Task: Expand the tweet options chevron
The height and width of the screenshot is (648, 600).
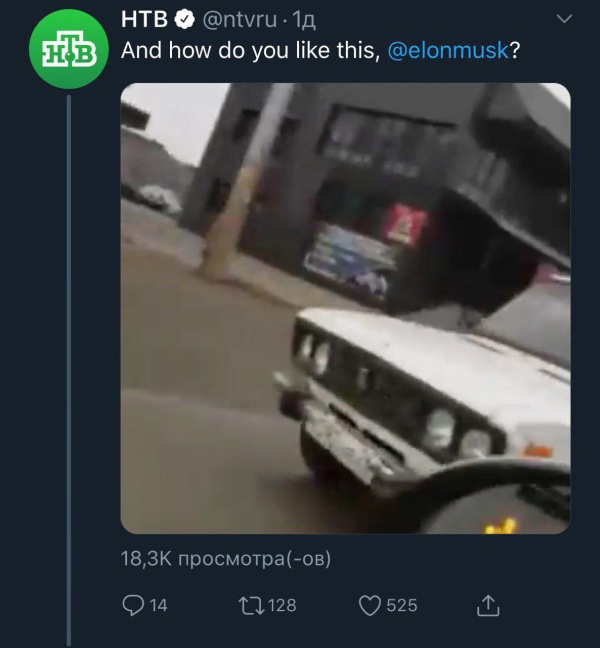Action: pos(564,19)
